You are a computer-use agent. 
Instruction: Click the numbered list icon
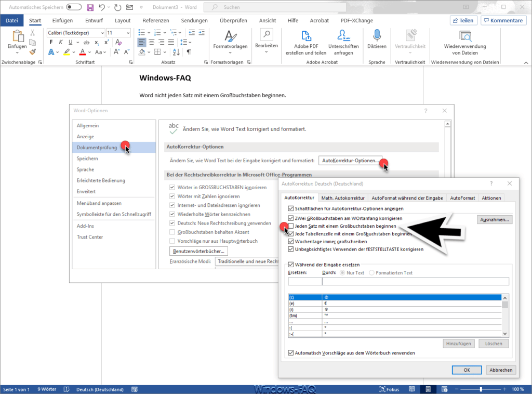tap(157, 33)
